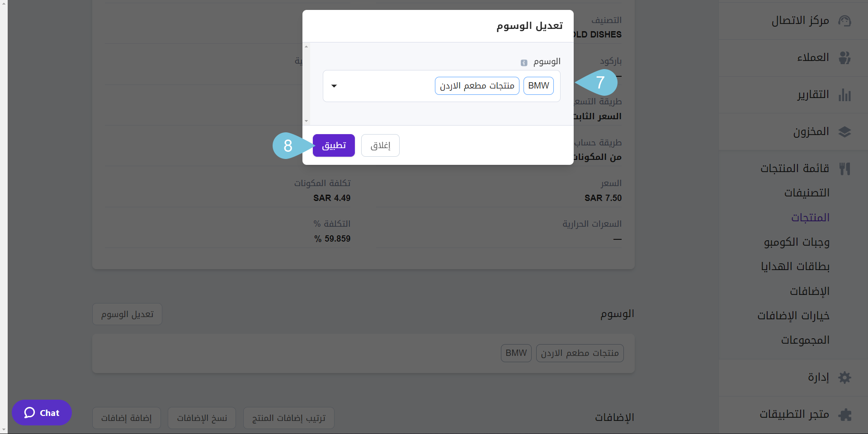The height and width of the screenshot is (434, 868).
Task: Open خيارات الإضافات sidebar item
Action: click(793, 316)
